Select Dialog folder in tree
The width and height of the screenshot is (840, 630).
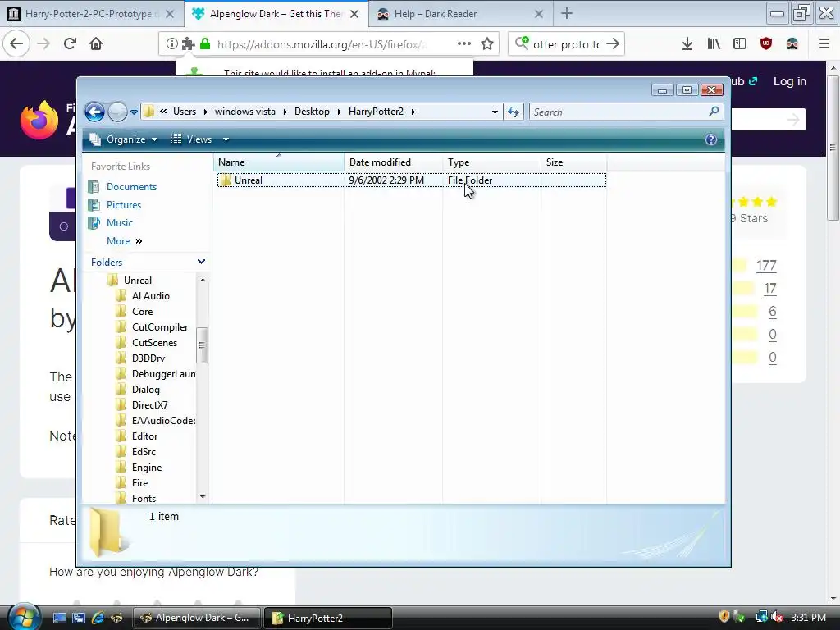click(146, 390)
